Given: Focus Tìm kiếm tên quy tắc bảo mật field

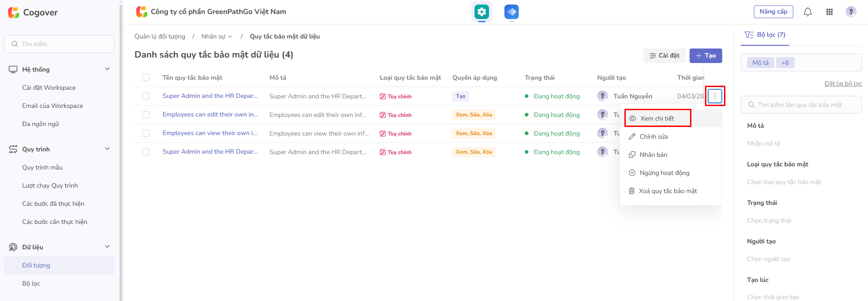Looking at the screenshot, I should (801, 105).
